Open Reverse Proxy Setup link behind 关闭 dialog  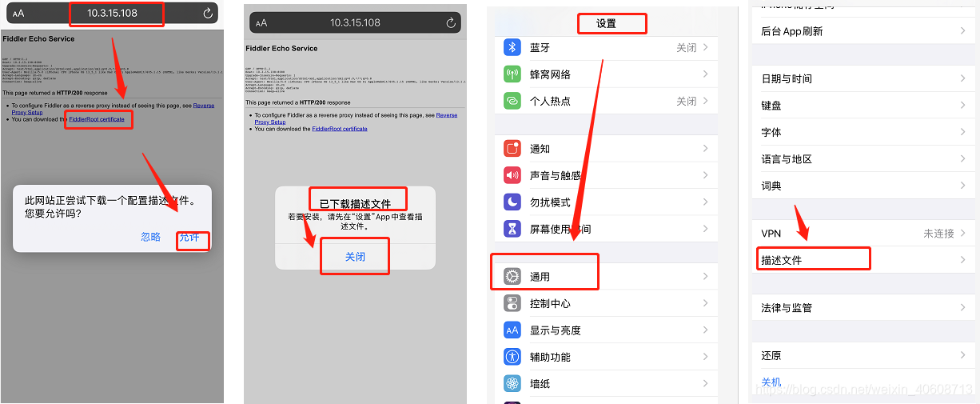(x=357, y=118)
